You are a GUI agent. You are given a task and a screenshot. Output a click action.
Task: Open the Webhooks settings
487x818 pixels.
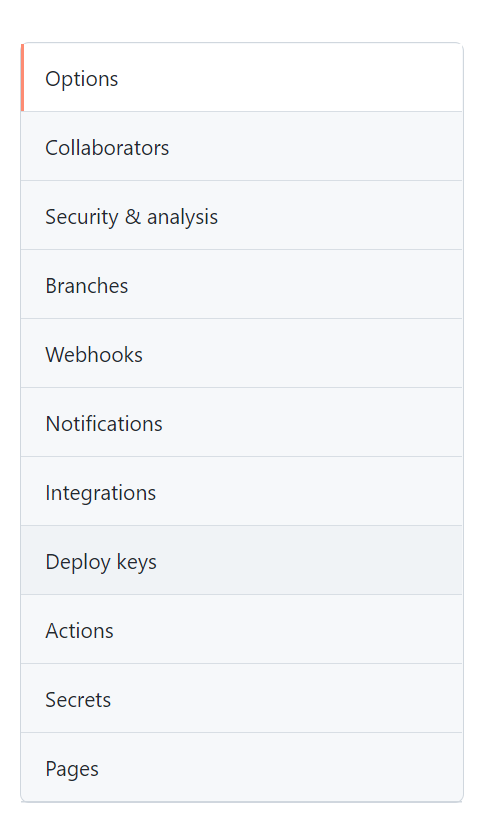coord(242,353)
